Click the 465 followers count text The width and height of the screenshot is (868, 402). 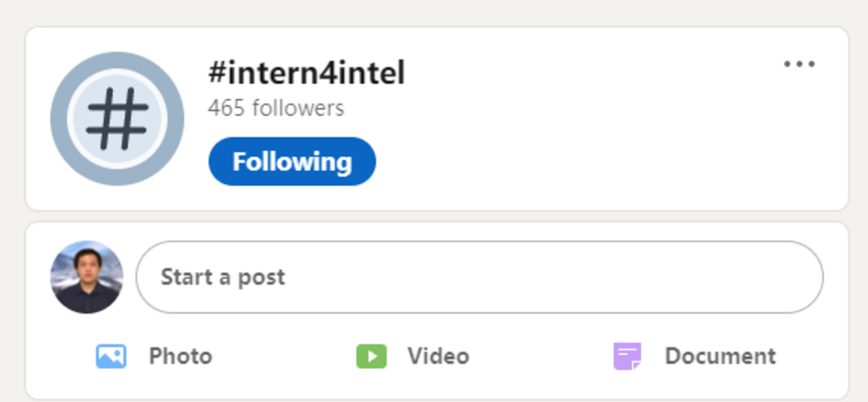click(276, 108)
